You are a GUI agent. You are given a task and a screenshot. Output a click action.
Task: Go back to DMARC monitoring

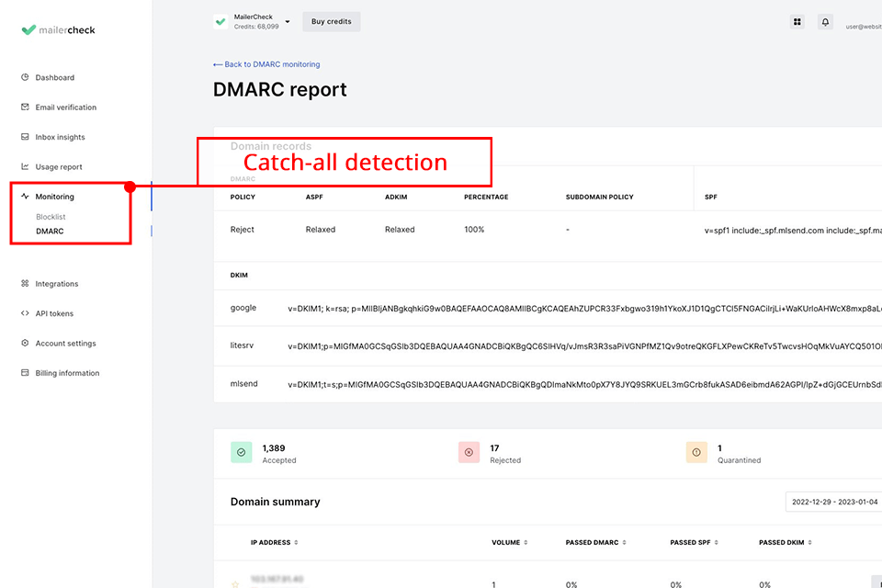[x=266, y=64]
